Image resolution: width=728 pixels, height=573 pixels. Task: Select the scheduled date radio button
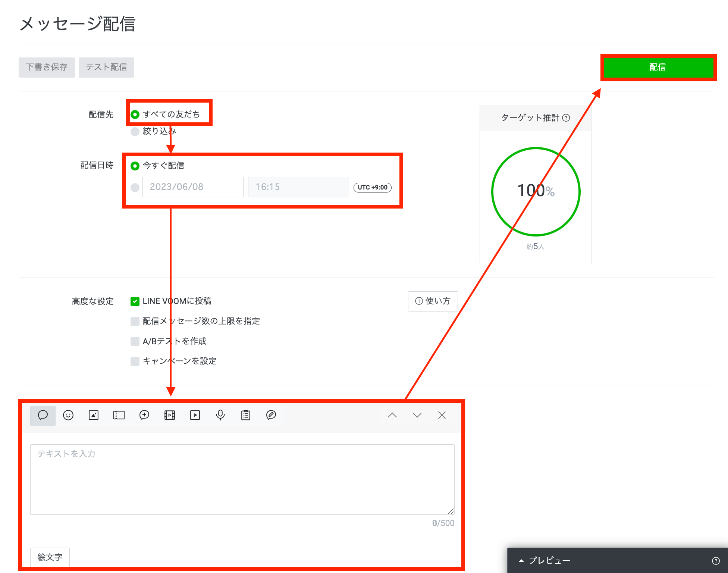pyautogui.click(x=135, y=187)
